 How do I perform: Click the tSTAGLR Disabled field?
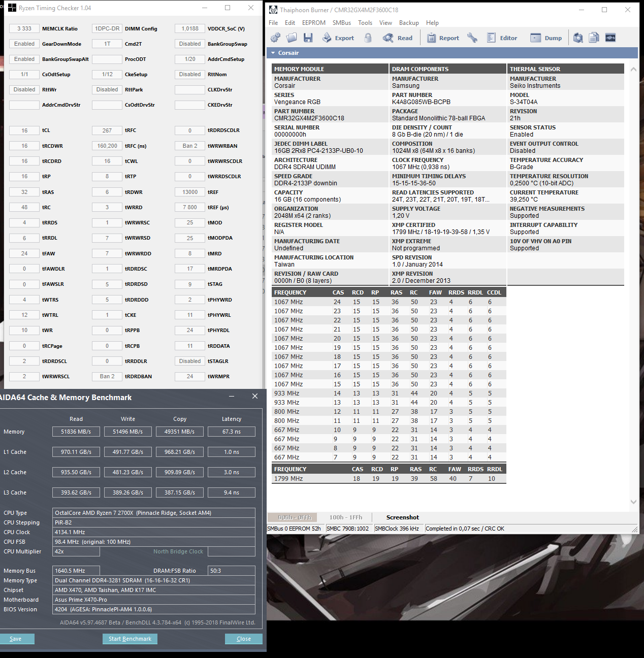(x=190, y=361)
